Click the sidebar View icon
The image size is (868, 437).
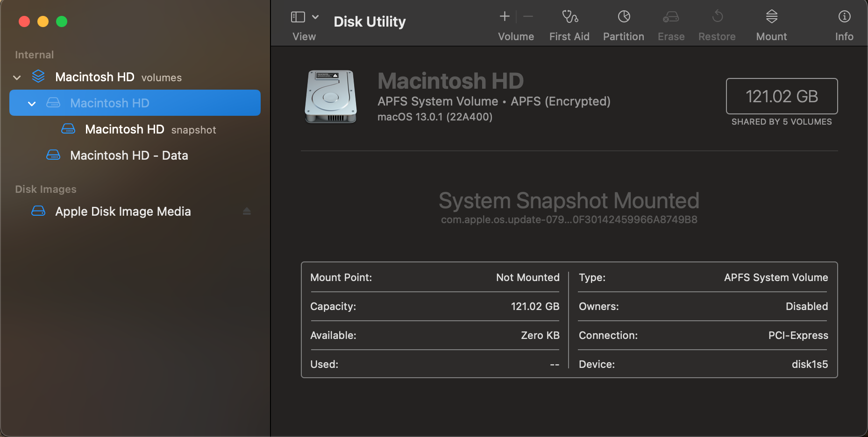[298, 17]
